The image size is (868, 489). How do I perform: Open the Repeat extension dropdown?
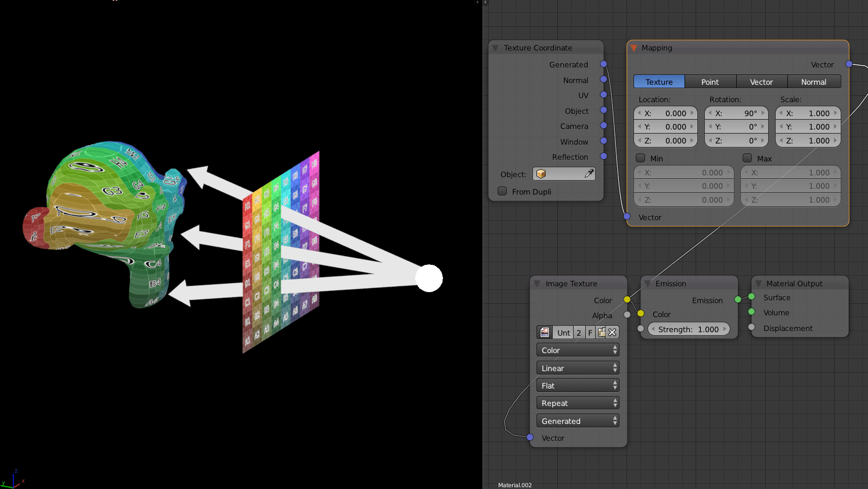pyautogui.click(x=578, y=402)
